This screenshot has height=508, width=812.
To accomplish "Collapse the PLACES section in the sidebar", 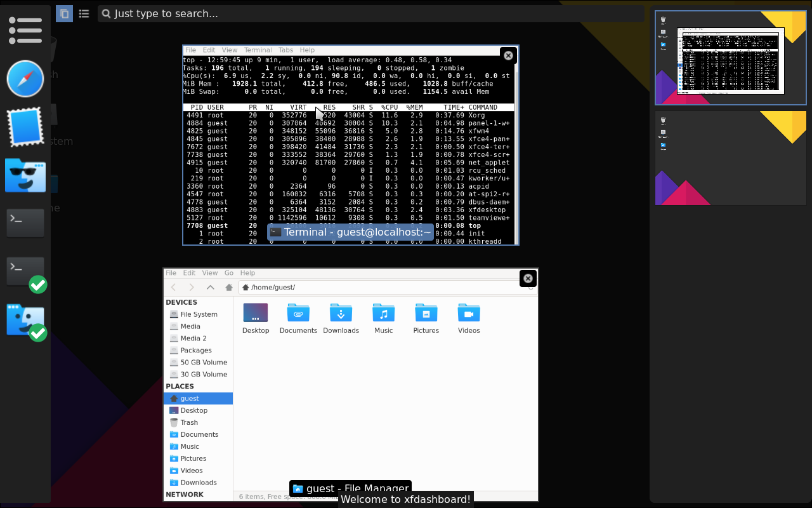I will click(x=180, y=386).
